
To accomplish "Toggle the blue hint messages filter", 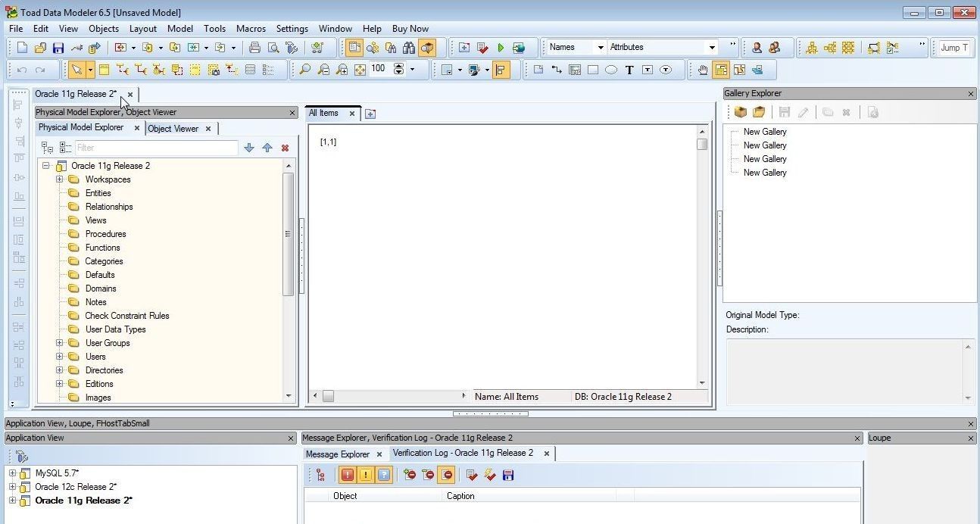I will 384,475.
